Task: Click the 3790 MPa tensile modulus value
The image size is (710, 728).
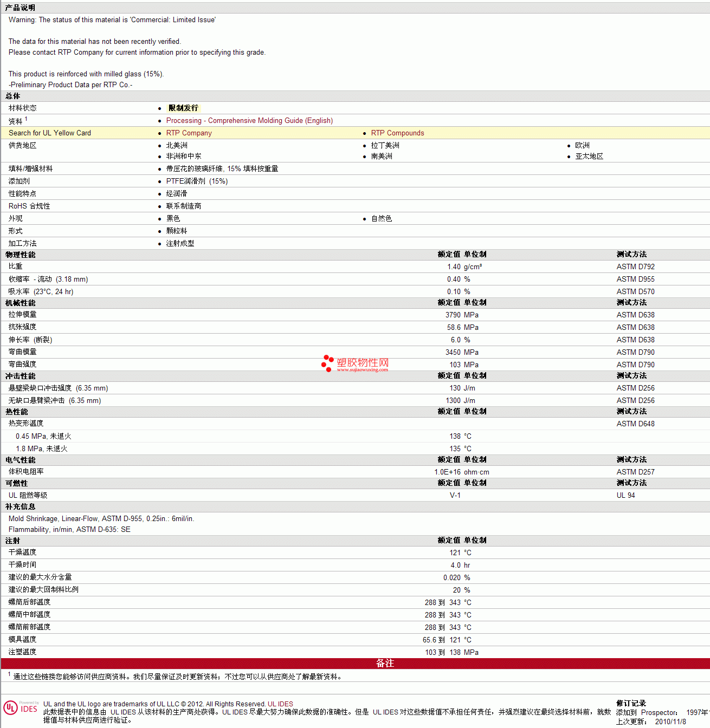Action: pyautogui.click(x=462, y=315)
